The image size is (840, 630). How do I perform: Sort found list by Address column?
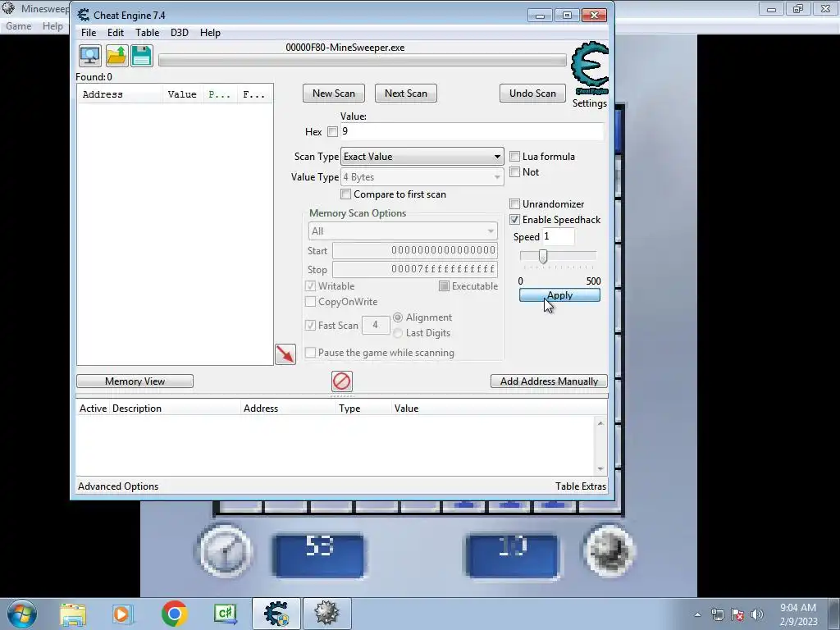pyautogui.click(x=120, y=95)
